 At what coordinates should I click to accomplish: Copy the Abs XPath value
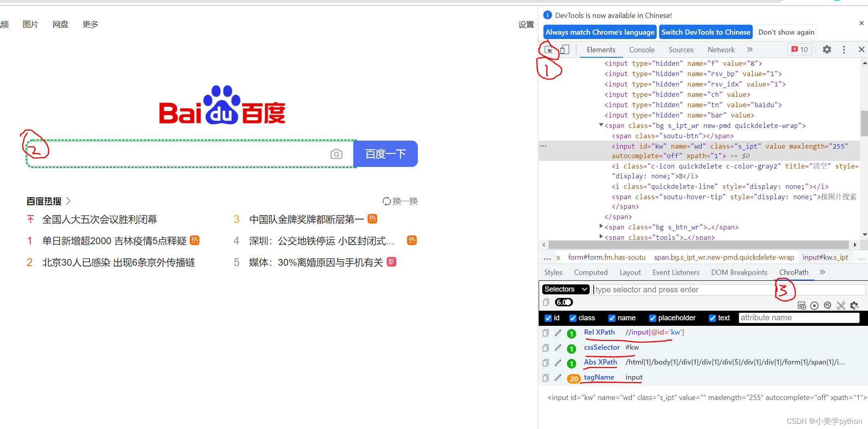click(546, 363)
